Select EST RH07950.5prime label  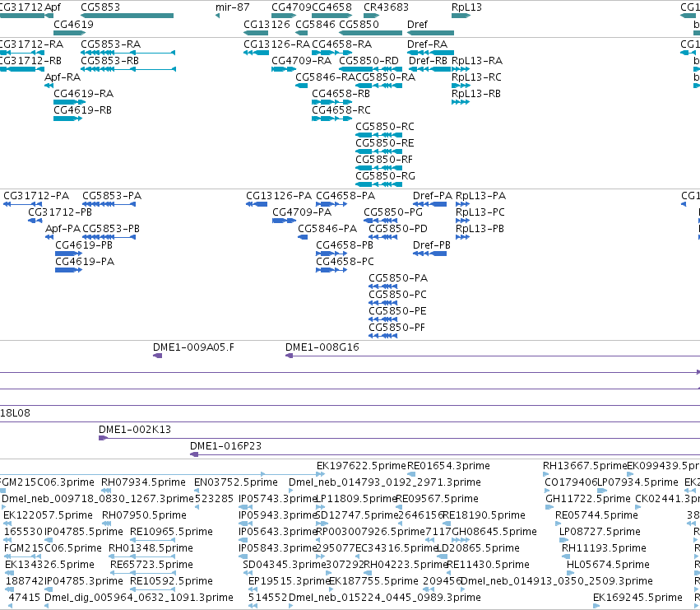pos(144,515)
